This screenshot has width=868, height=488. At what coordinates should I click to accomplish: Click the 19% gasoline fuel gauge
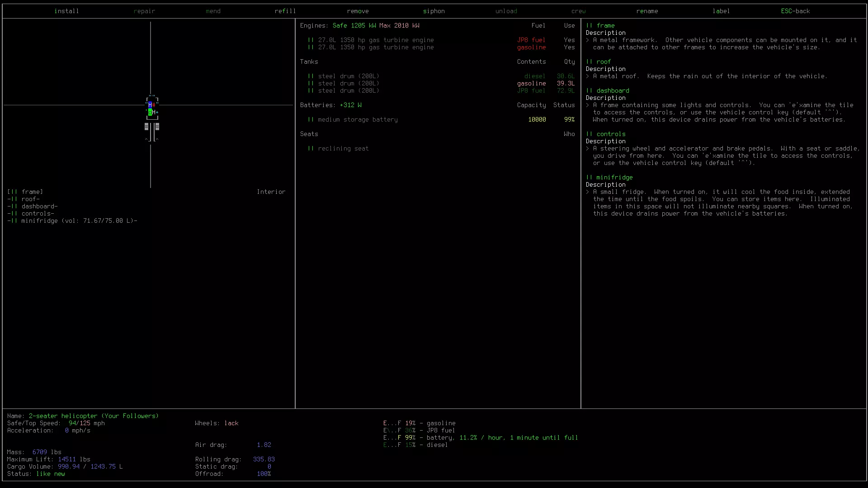pos(419,423)
